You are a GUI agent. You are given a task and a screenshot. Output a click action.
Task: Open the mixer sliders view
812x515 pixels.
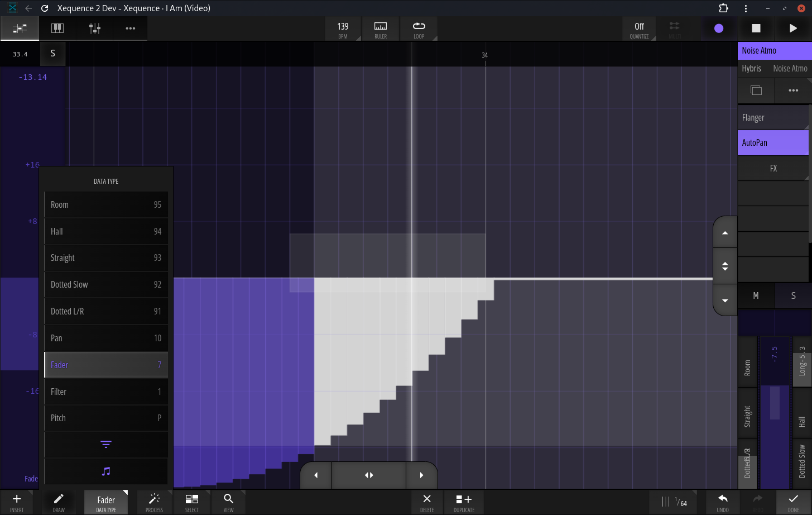[x=95, y=28]
